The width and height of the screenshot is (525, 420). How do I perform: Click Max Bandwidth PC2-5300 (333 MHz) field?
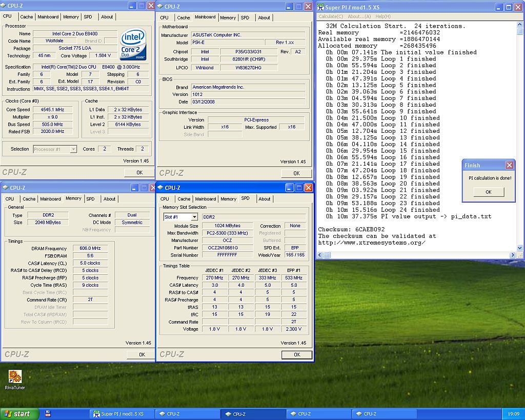[227, 233]
